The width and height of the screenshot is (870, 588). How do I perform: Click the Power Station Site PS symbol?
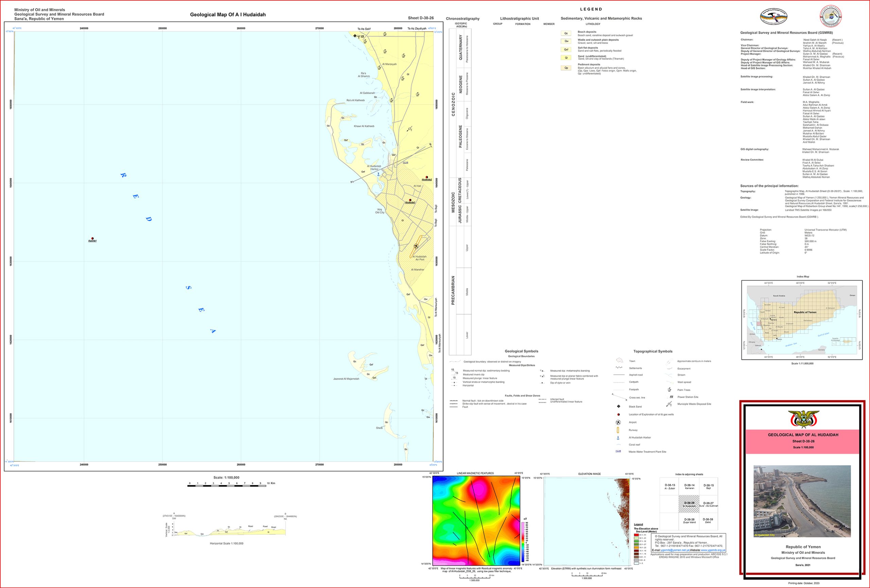point(671,397)
